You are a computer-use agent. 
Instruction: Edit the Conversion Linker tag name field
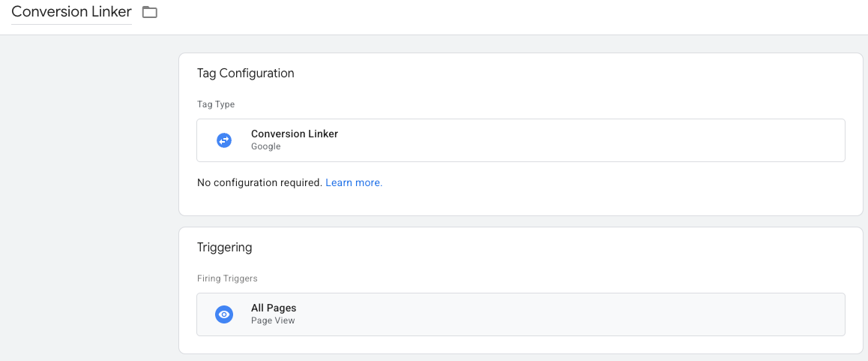71,12
